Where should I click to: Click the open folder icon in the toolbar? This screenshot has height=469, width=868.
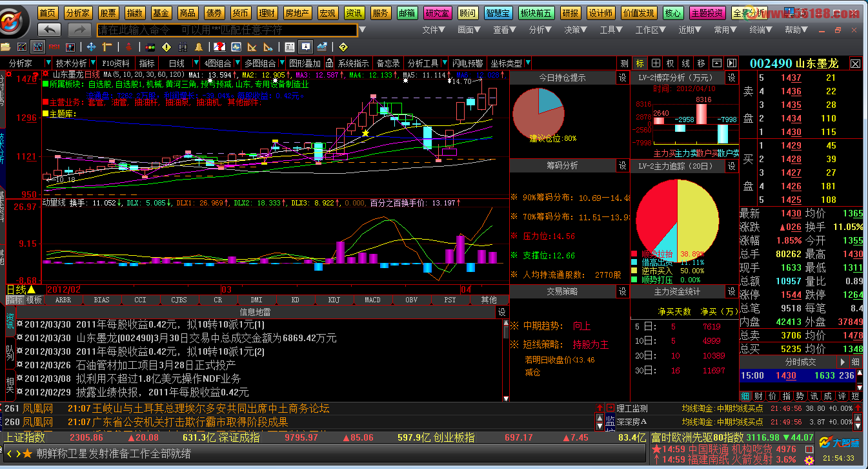[x=6, y=47]
